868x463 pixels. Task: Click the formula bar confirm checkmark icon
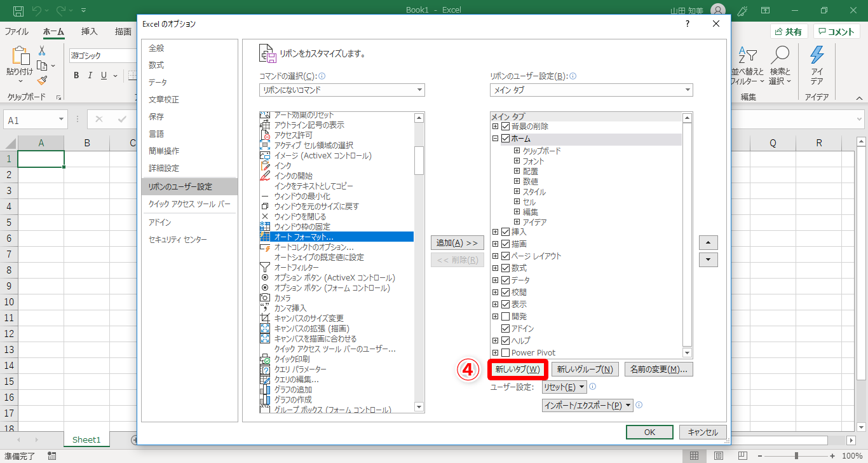(122, 119)
